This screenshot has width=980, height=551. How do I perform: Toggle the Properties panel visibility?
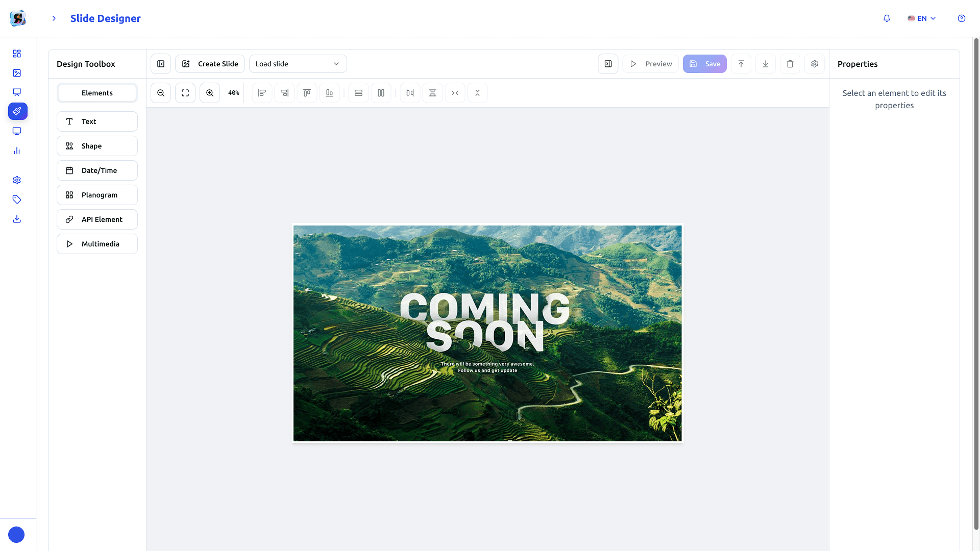pyautogui.click(x=608, y=64)
